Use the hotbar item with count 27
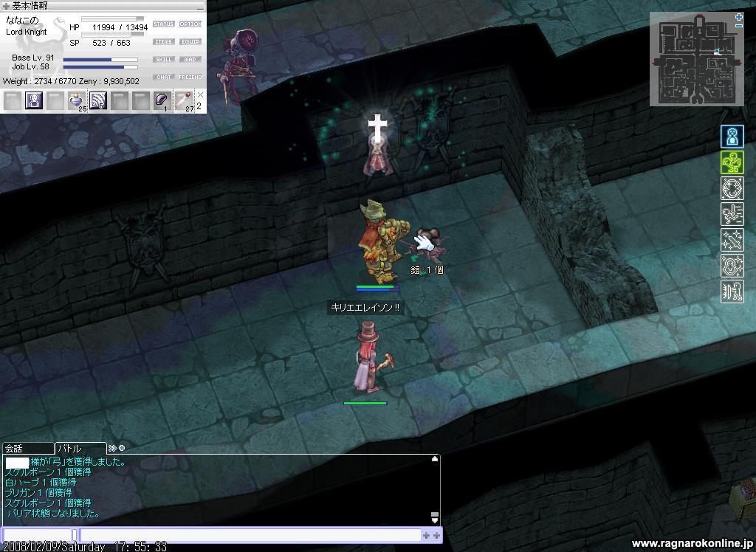 (184, 101)
